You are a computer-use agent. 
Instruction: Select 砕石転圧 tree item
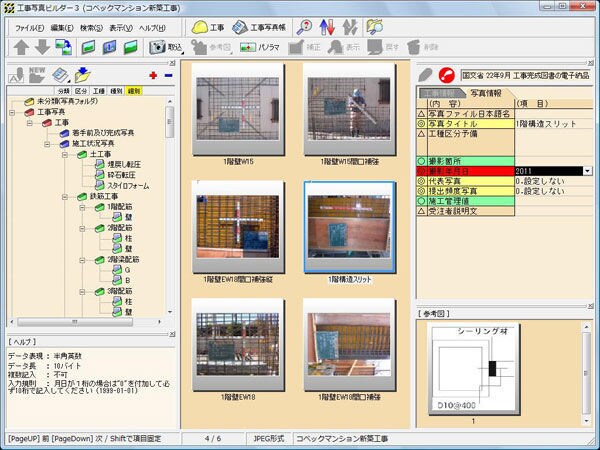point(121,175)
